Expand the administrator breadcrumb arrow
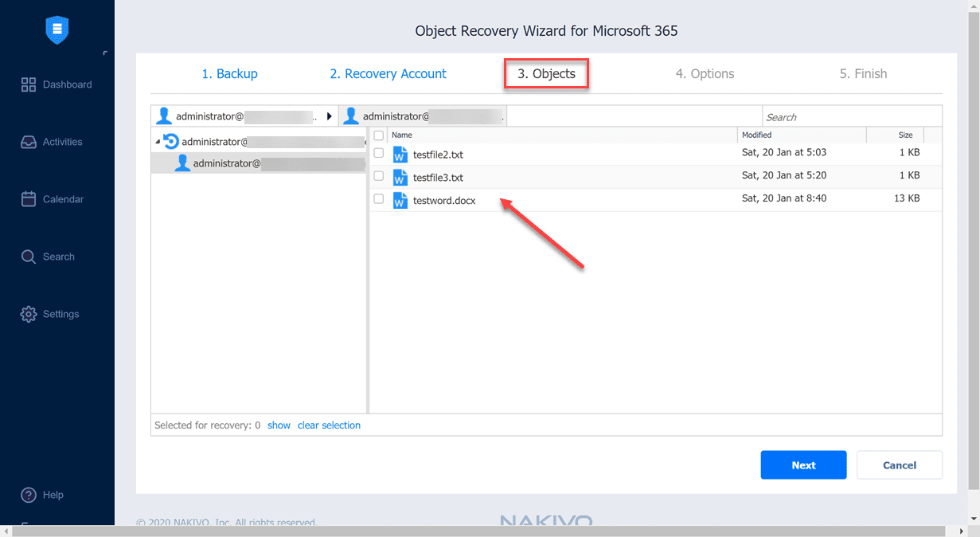 (x=329, y=116)
